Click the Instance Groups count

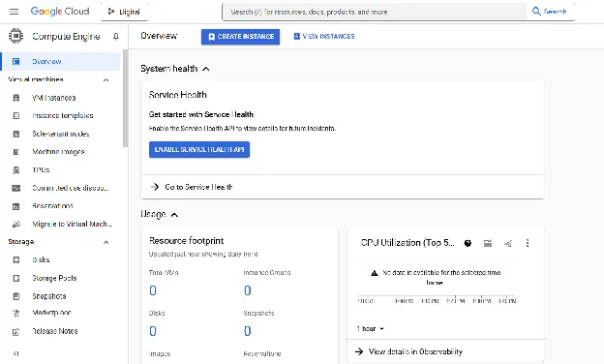(248, 290)
